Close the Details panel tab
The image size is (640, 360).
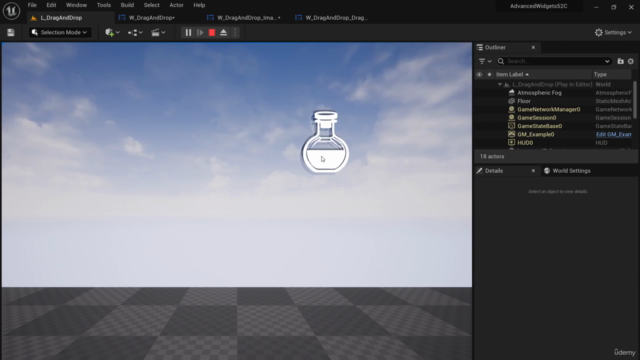533,171
